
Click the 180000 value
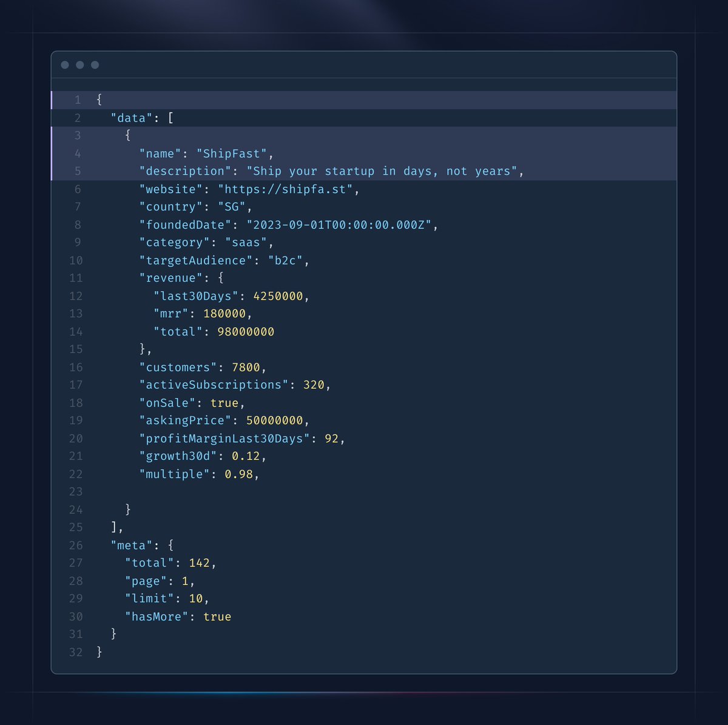click(224, 314)
